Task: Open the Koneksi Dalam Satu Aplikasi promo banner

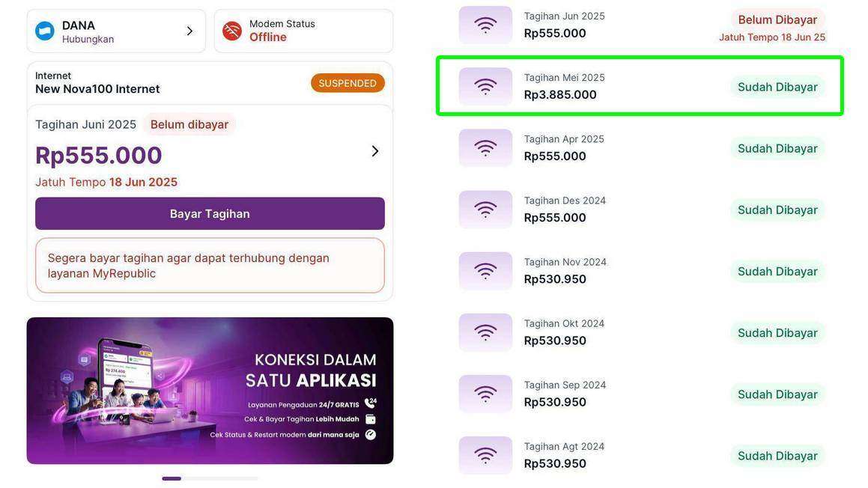Action: [210, 390]
